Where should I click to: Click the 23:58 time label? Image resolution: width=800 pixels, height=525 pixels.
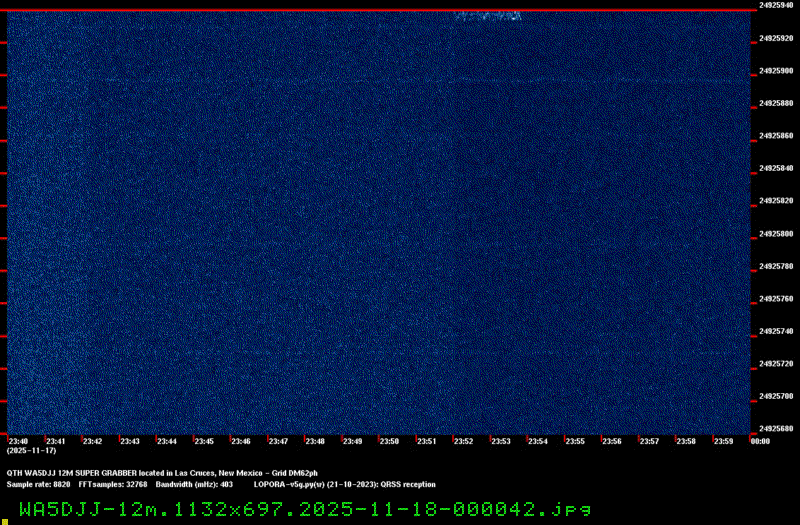pos(686,441)
